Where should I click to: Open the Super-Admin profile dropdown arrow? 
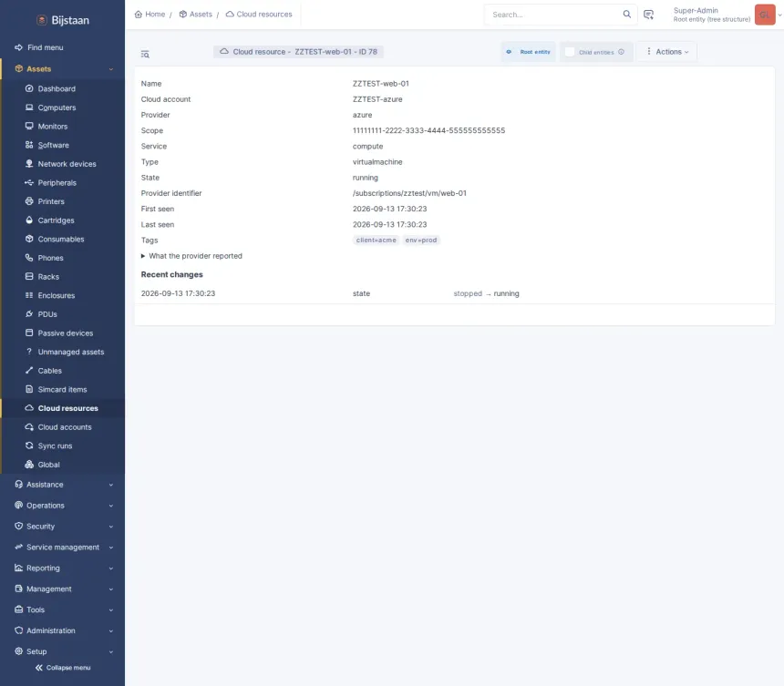(779, 15)
